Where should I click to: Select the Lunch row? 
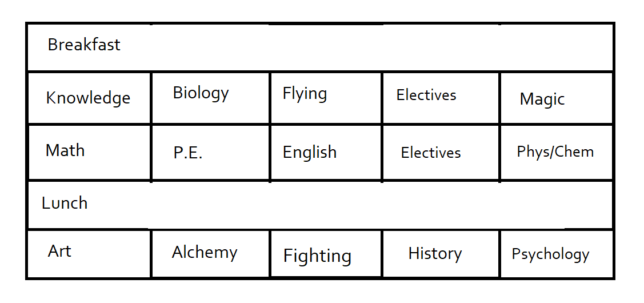point(320,205)
